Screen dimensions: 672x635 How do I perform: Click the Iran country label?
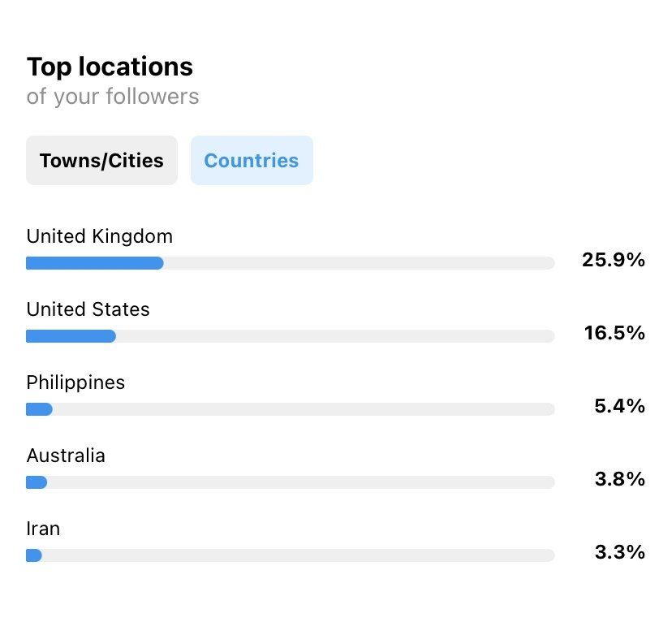point(43,529)
